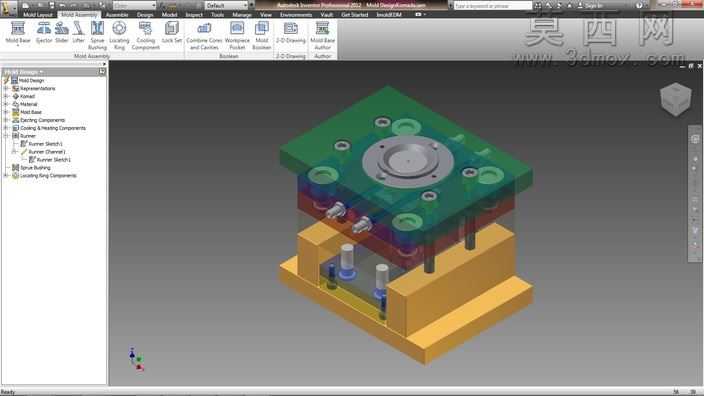Click the Save icon in quick access toolbar
The width and height of the screenshot is (704, 396).
click(52, 5)
